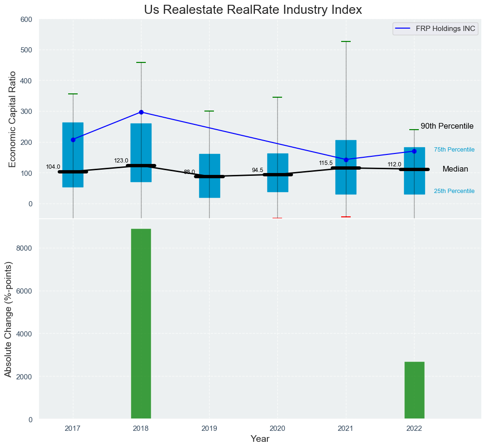The height and width of the screenshot is (448, 486).
Task: Select the 115.5 median label
Action: [x=326, y=163]
